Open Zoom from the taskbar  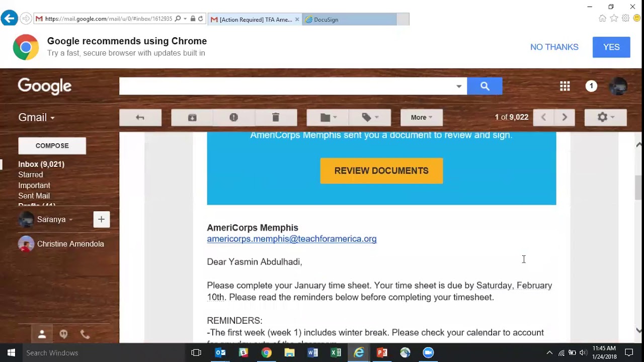coord(428,353)
